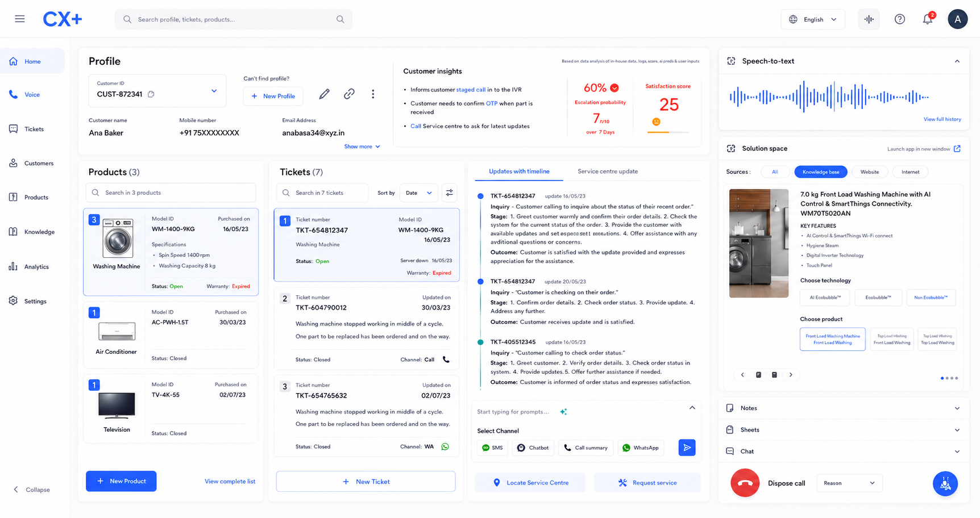Click the Start typing for prompts field
This screenshot has width=980, height=518.
pyautogui.click(x=513, y=412)
